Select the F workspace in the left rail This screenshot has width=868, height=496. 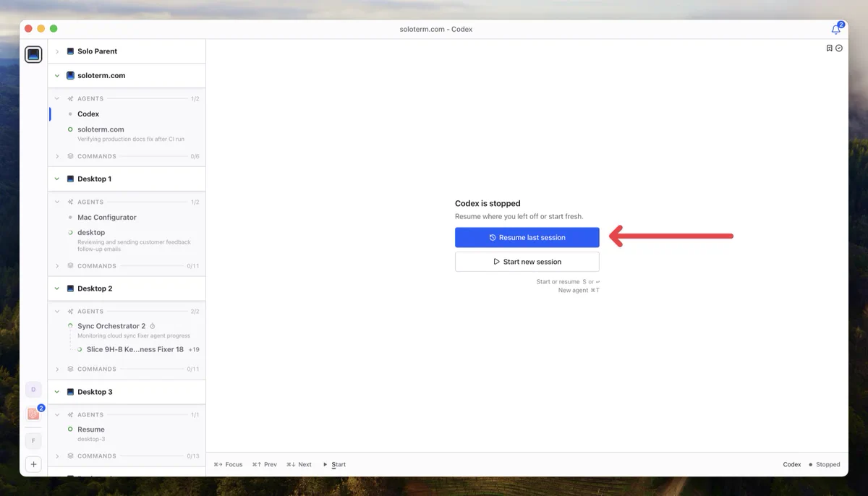click(x=33, y=440)
